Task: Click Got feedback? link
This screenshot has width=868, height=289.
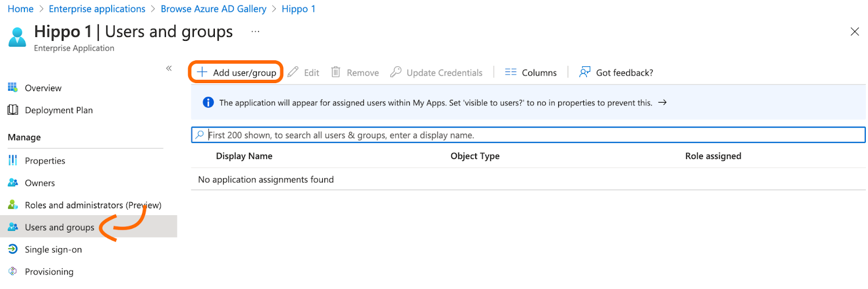Action: click(x=616, y=72)
